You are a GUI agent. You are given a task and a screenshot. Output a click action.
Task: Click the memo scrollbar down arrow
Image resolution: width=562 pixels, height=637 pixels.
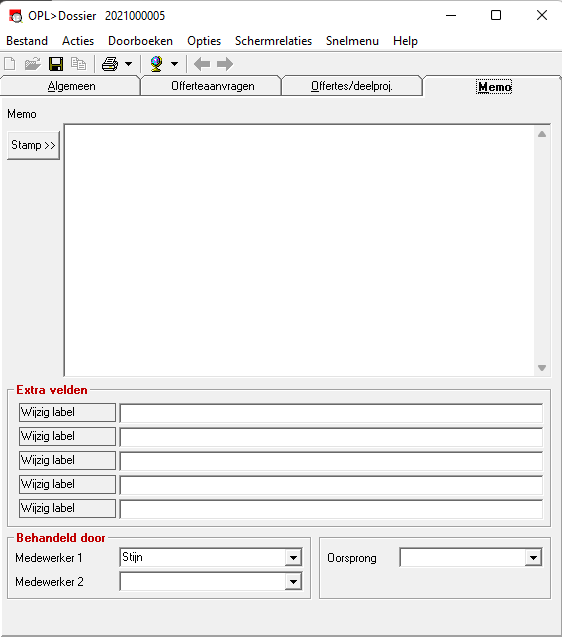542,368
